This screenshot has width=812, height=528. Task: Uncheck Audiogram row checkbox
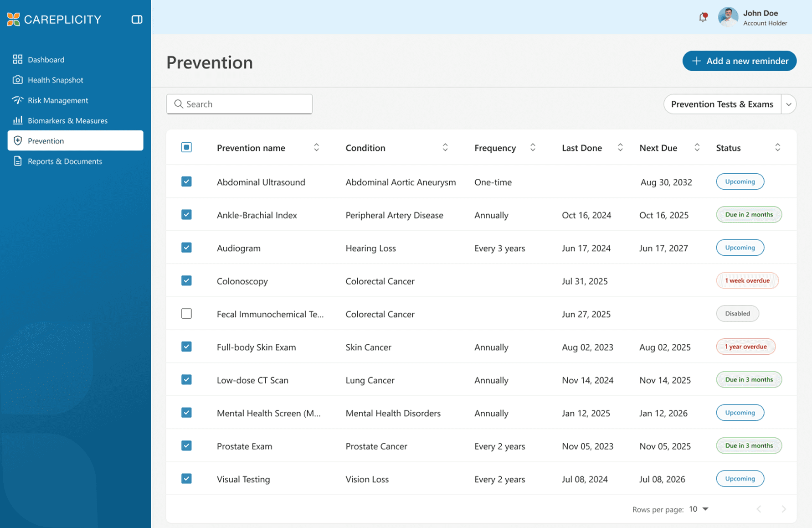point(186,248)
